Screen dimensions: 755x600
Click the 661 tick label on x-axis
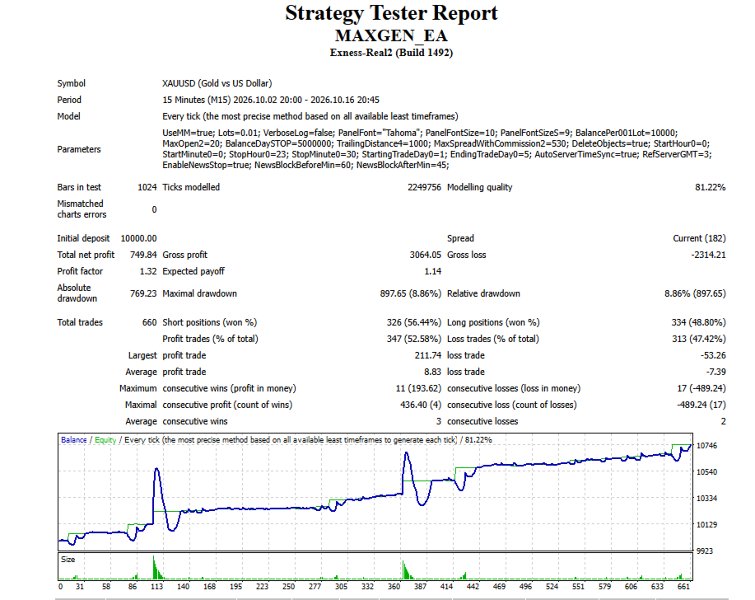(x=683, y=586)
